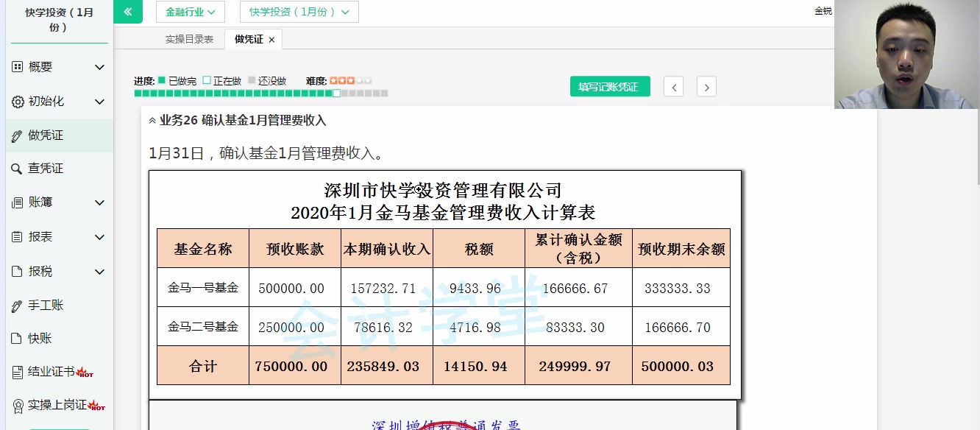Collapse the 业务26 task description
This screenshot has width=980, height=430.
coord(151,119)
